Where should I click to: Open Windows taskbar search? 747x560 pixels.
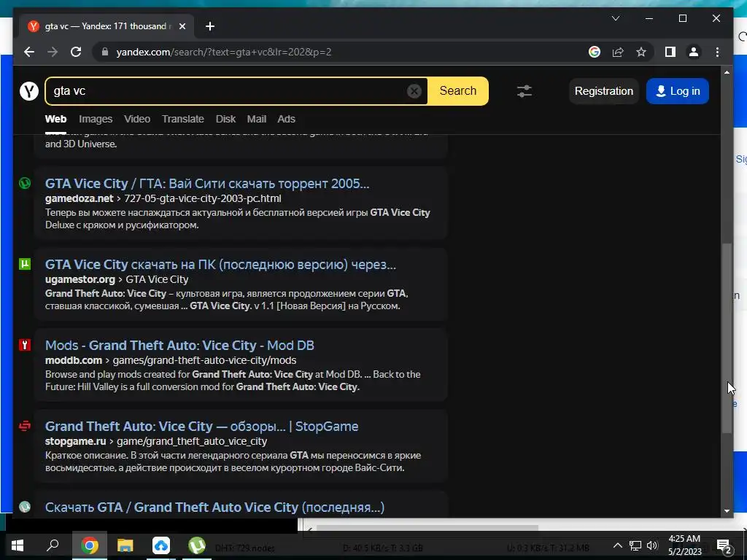coord(53,545)
